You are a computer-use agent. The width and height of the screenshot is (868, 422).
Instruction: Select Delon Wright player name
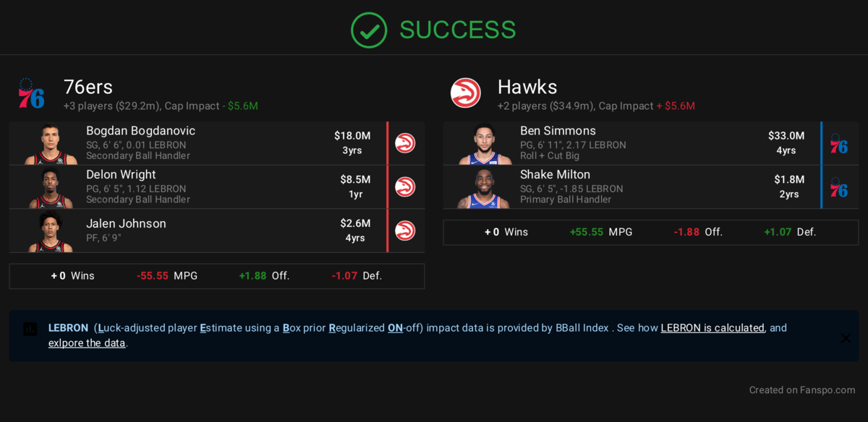coord(121,175)
